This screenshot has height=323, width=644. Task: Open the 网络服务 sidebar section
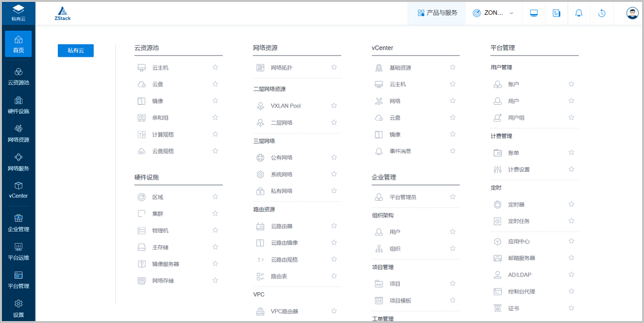[x=18, y=161]
